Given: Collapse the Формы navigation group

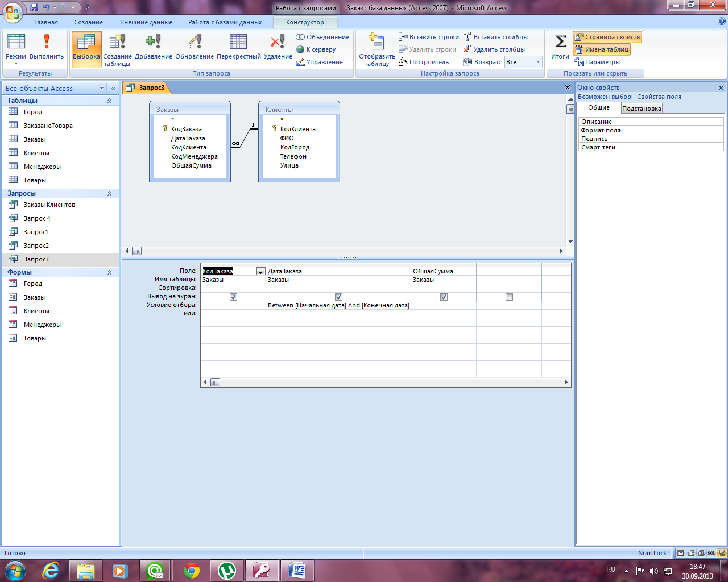Looking at the screenshot, I should click(109, 272).
